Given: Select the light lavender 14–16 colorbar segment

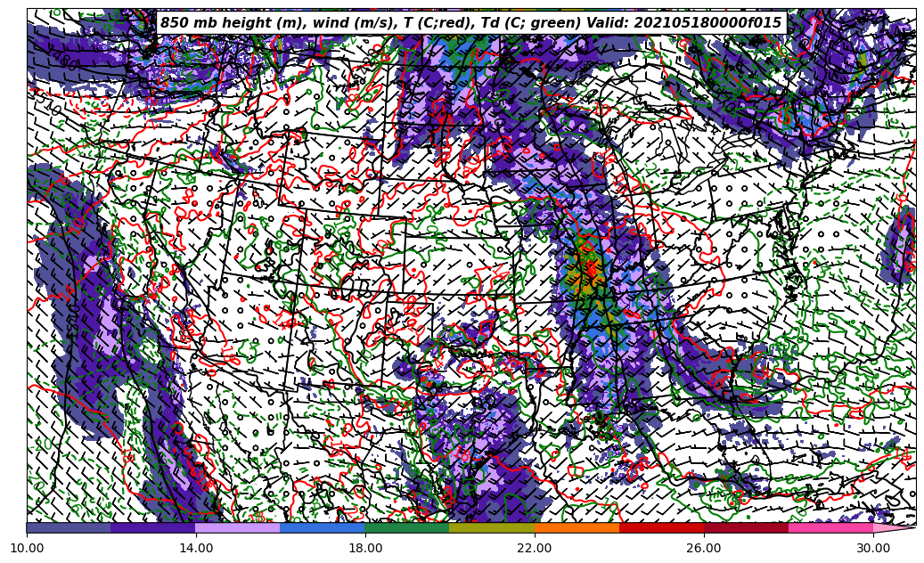Looking at the screenshot, I should click(x=238, y=527).
